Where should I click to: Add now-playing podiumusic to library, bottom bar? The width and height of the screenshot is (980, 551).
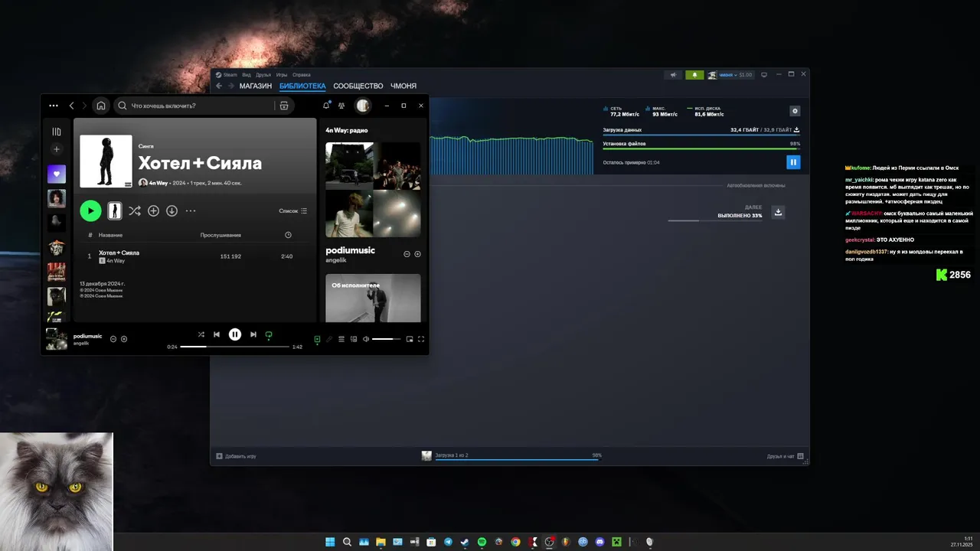[124, 339]
